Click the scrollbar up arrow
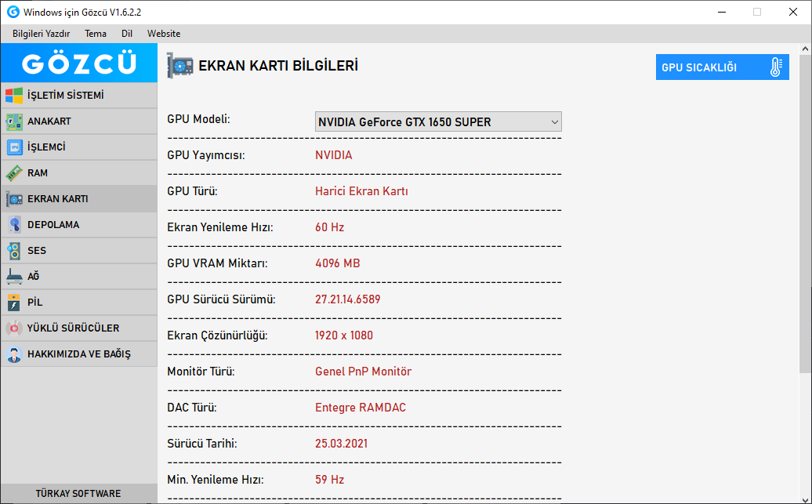Viewport: 812px width, 504px height. pyautogui.click(x=805, y=49)
